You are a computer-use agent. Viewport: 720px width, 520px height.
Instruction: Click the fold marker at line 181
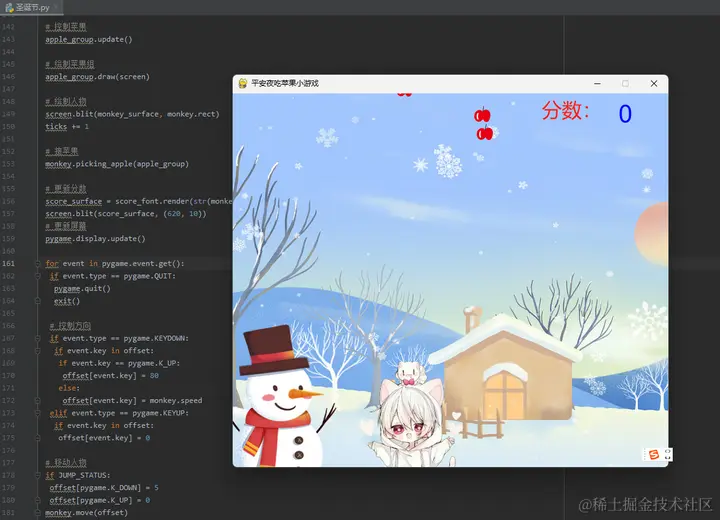[x=38, y=513]
